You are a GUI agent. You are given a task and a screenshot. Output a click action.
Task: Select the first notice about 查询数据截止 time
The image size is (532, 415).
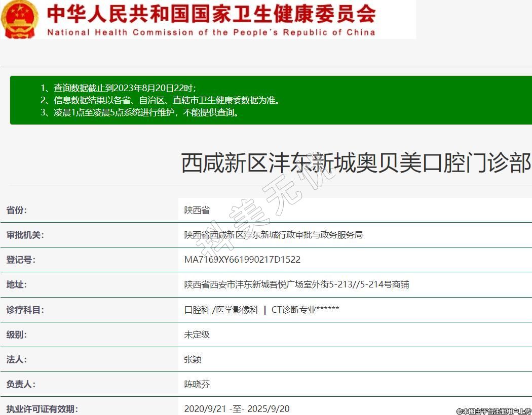click(119, 88)
